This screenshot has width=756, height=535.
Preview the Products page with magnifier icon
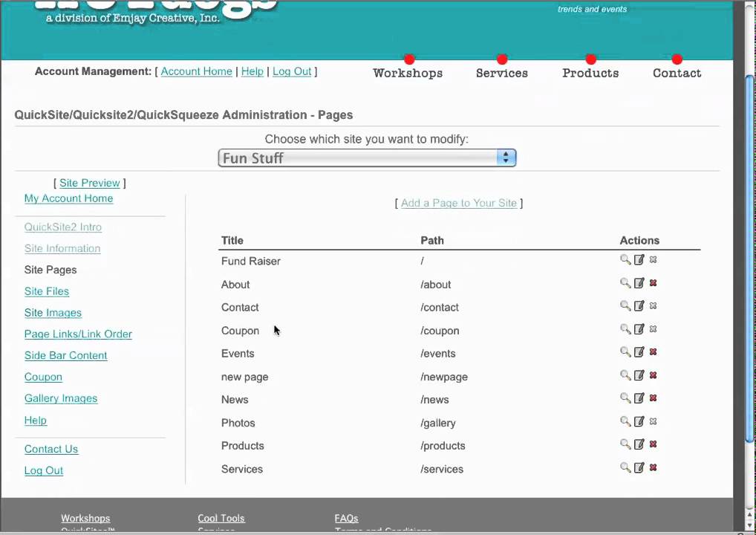pos(625,444)
